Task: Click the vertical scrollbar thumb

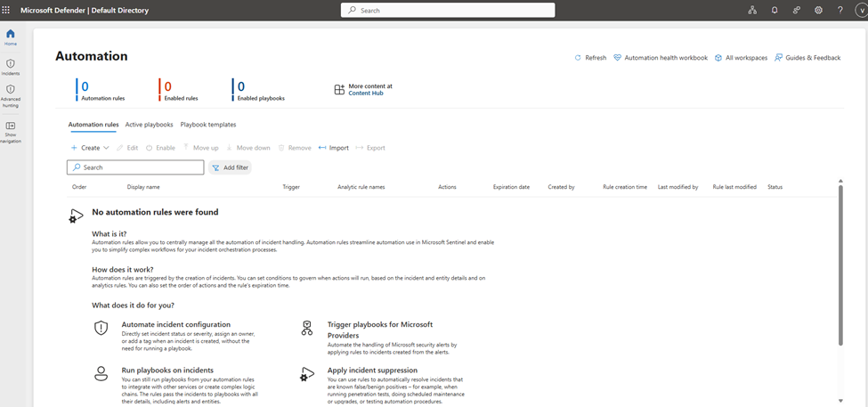Action: (840, 265)
